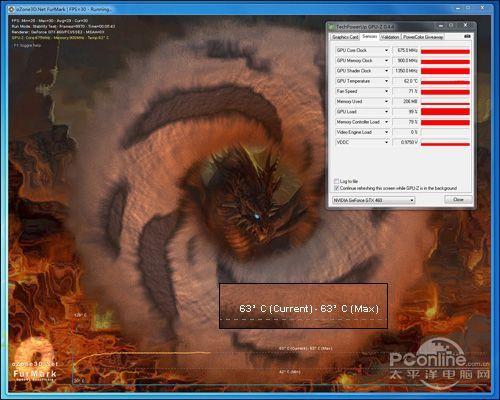The image size is (500, 400).
Task: Click the FurMark window title icon
Action: [x=12, y=9]
